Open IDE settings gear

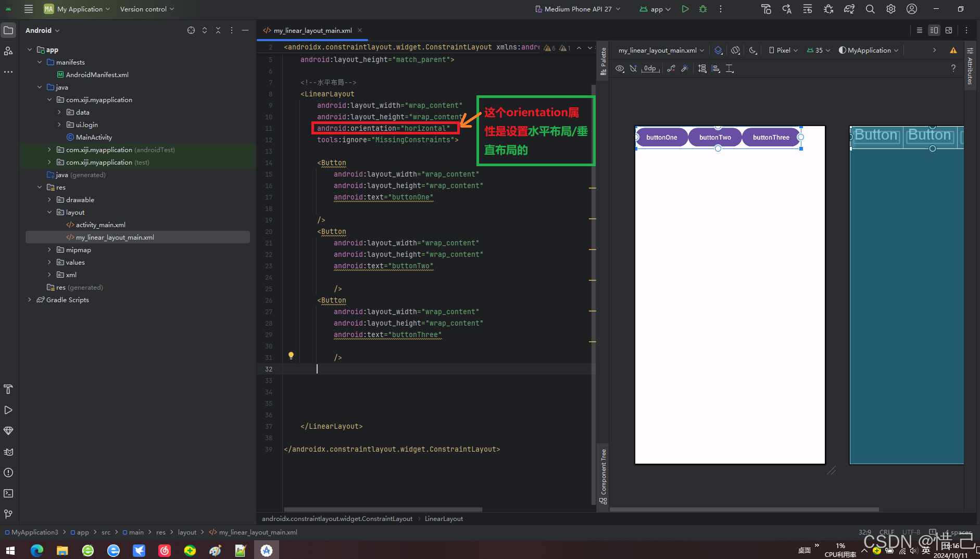[x=891, y=9]
